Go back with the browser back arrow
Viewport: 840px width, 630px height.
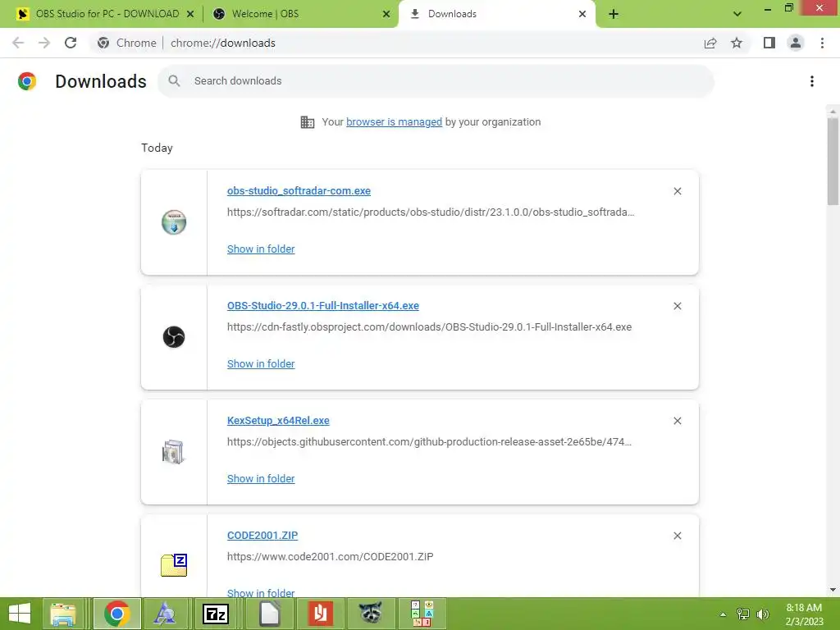pyautogui.click(x=18, y=43)
